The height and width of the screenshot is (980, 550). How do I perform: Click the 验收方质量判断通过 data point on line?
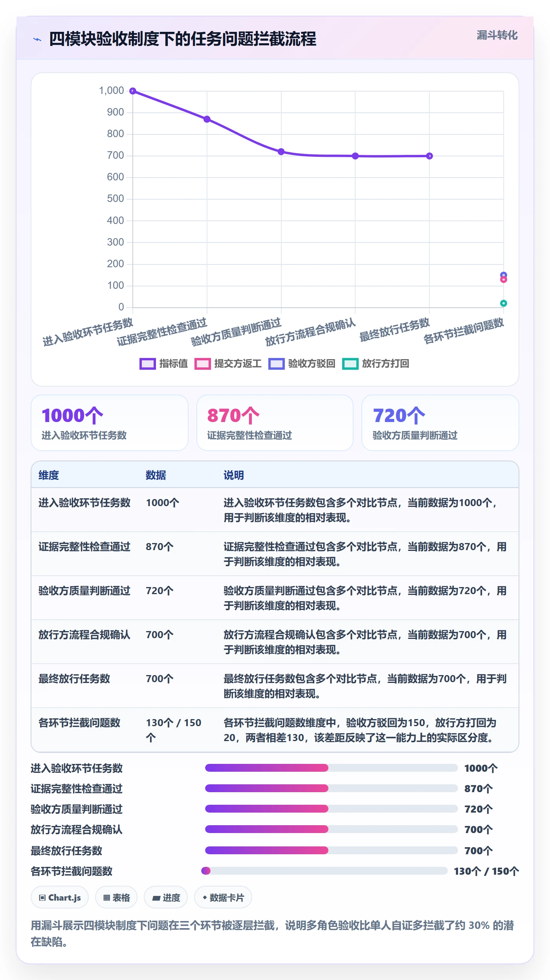coord(281,152)
